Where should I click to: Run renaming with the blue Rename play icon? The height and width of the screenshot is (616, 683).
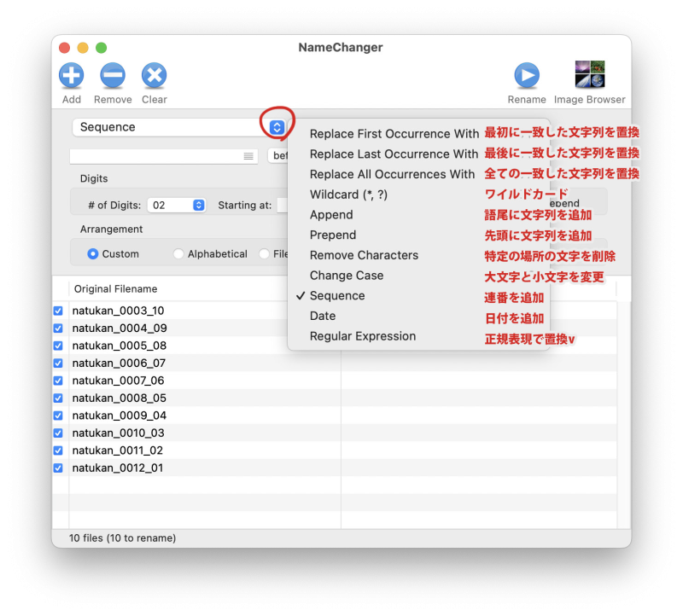[x=527, y=73]
